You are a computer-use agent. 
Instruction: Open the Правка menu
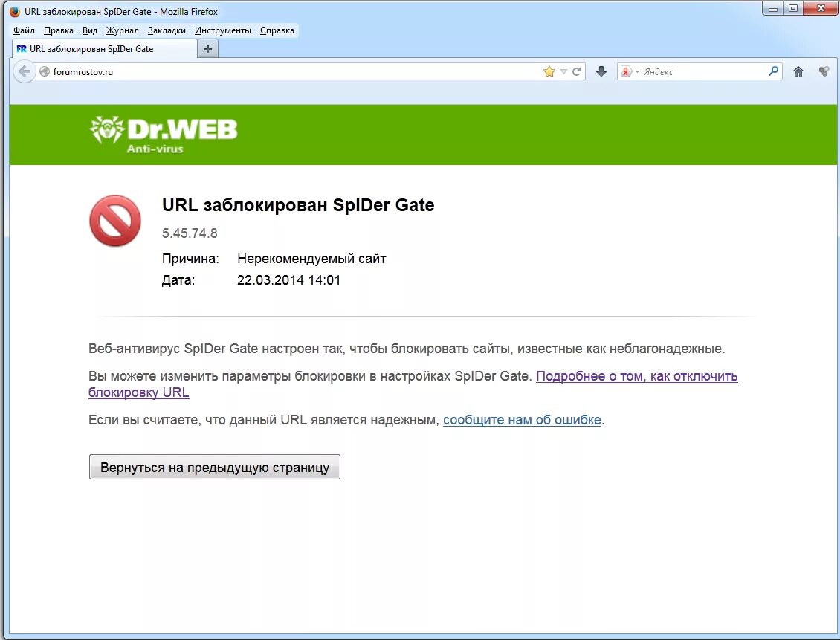tap(59, 30)
